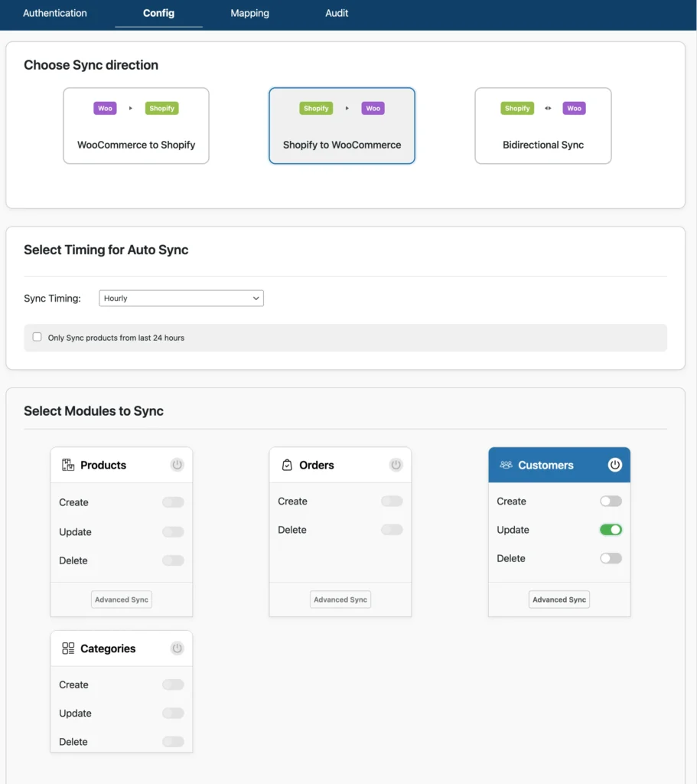Disable the Update toggle under Customers

point(611,529)
